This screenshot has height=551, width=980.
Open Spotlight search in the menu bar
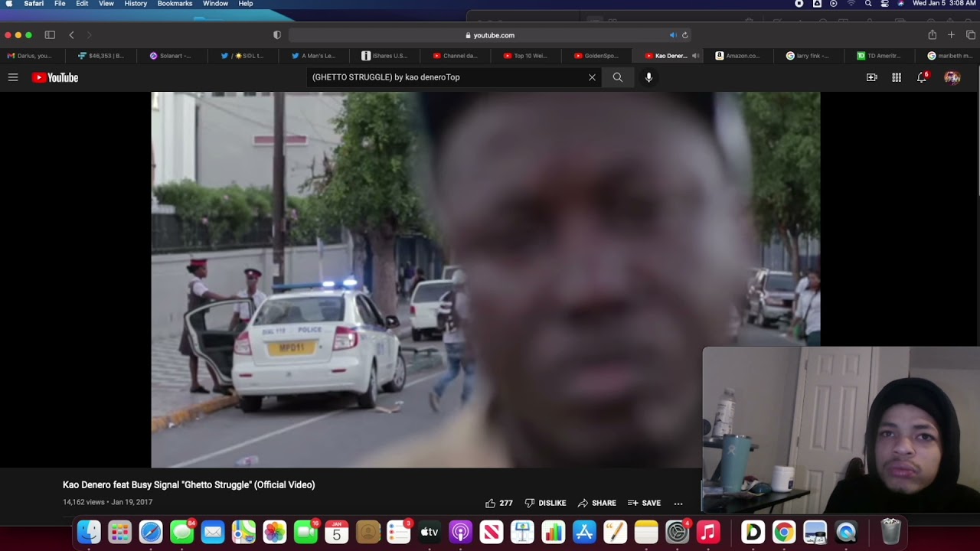click(868, 4)
